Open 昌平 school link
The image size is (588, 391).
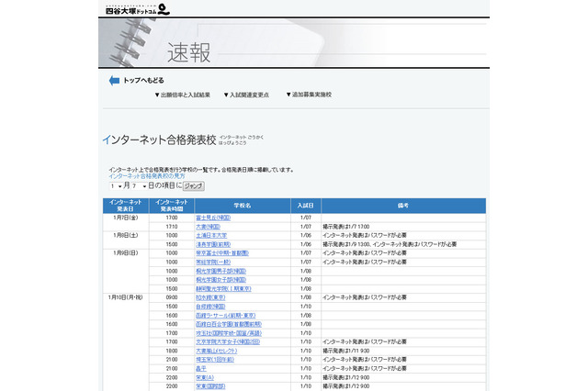(201, 369)
